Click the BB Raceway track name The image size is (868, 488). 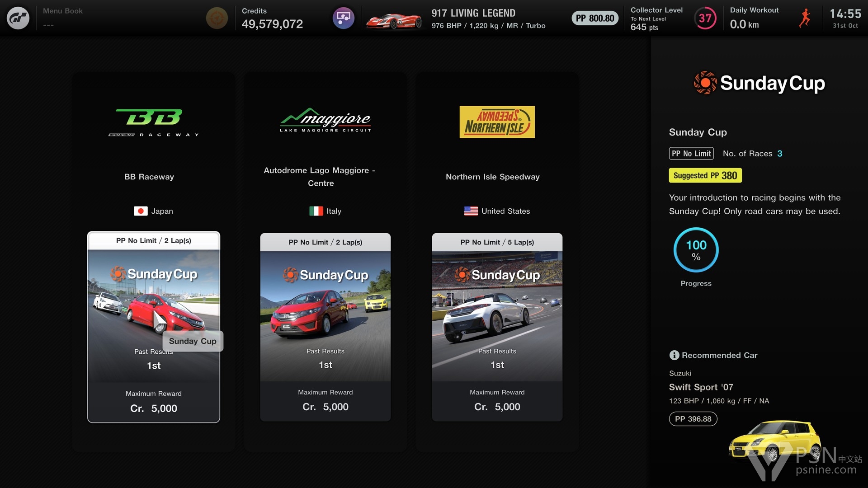point(149,177)
